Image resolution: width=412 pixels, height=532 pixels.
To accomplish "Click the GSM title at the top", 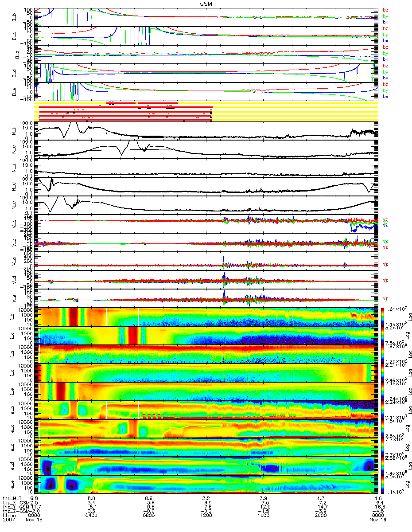I will [206, 3].
